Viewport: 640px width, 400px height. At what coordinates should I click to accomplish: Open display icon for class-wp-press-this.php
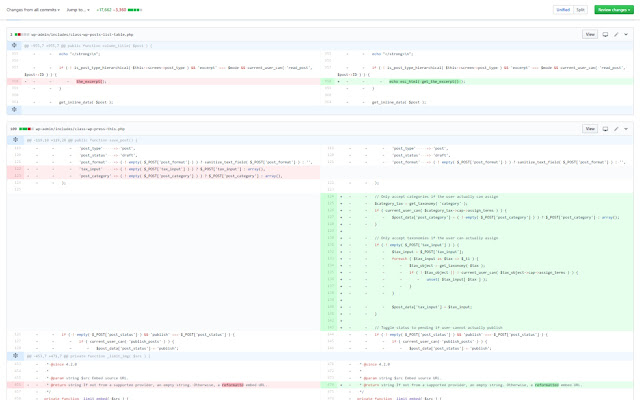pyautogui.click(x=605, y=129)
